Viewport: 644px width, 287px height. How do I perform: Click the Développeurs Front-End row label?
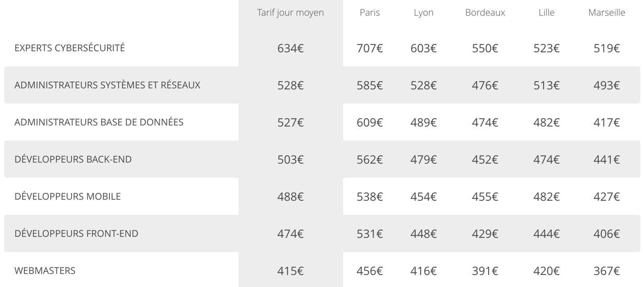tap(76, 234)
